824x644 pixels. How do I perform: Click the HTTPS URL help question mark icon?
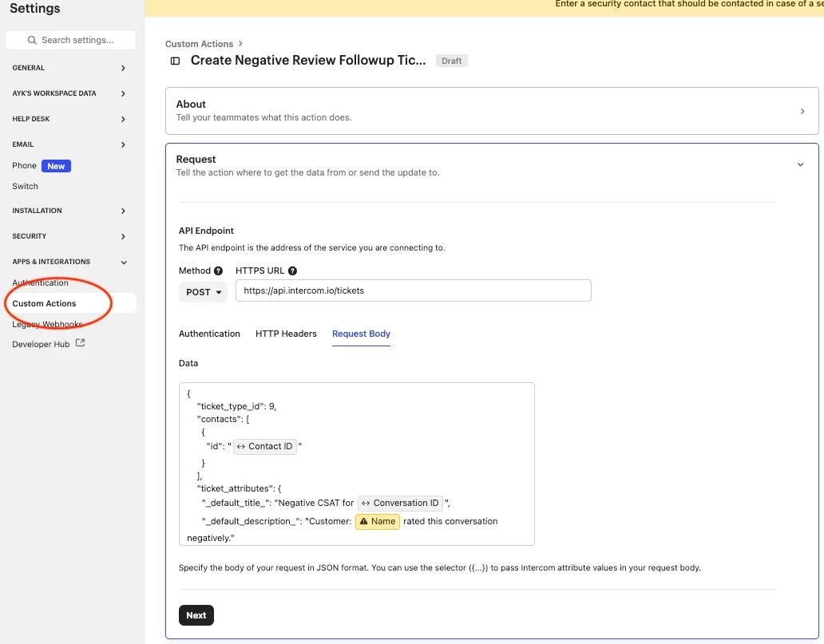pyautogui.click(x=293, y=271)
